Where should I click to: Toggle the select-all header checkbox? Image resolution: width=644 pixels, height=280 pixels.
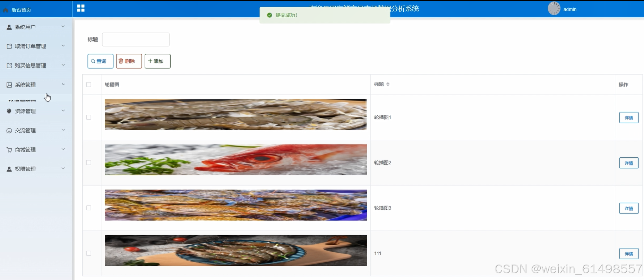click(x=89, y=85)
